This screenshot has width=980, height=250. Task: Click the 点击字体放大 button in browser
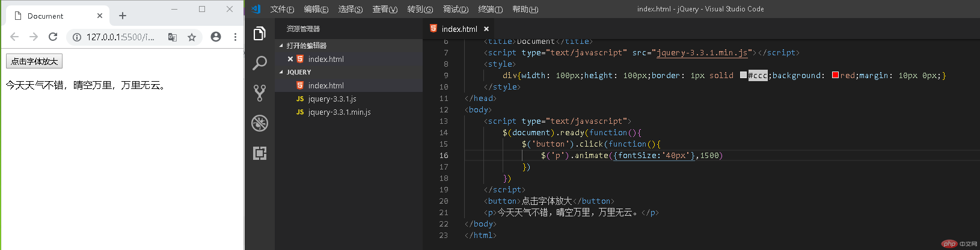pyautogui.click(x=34, y=61)
